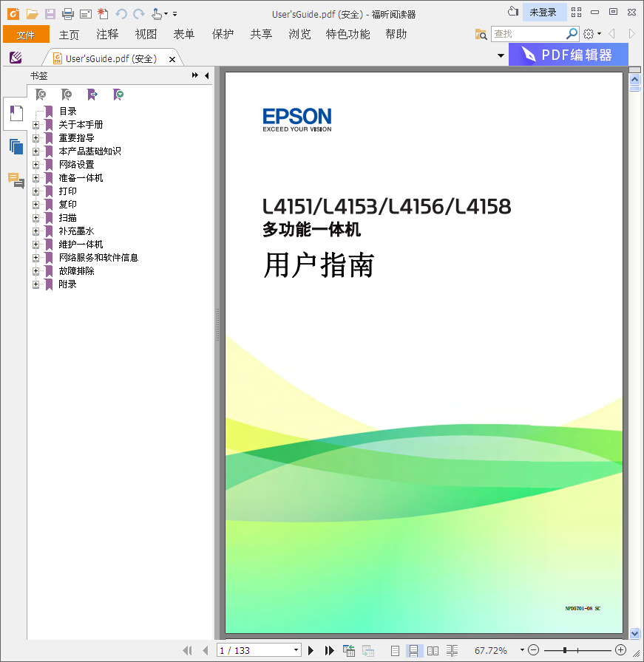
Task: Click the vertical scrollbar down arrow
Action: tap(634, 633)
